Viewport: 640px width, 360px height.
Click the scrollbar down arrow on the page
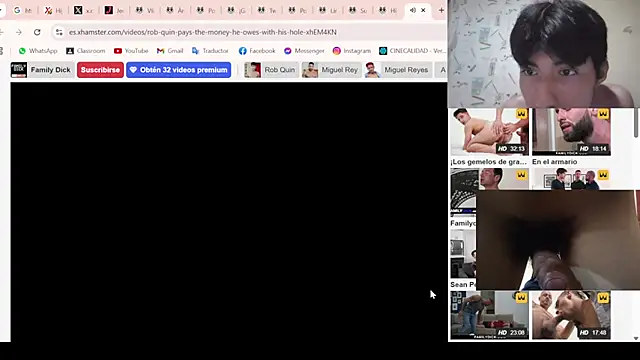(x=636, y=338)
